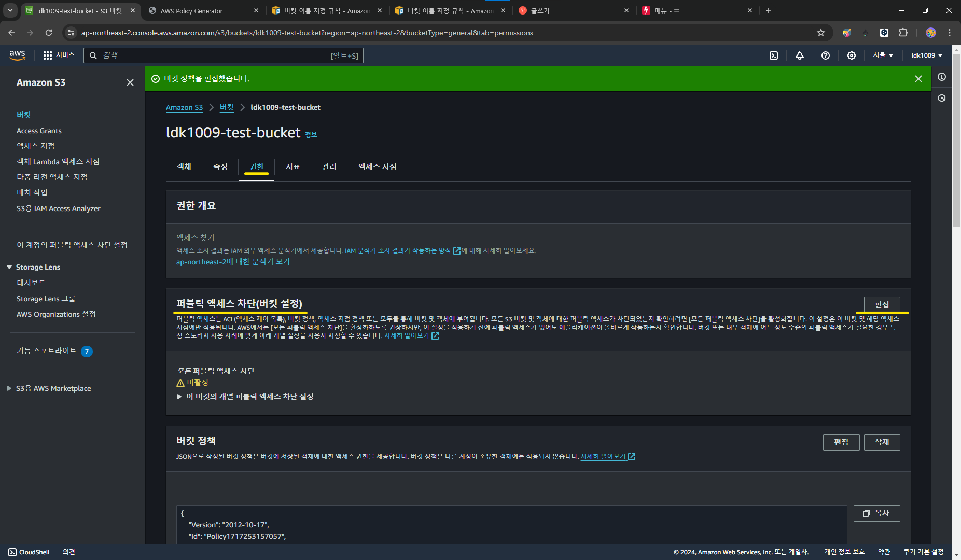Open the CloudShell terminal icon in top bar

coord(774,55)
